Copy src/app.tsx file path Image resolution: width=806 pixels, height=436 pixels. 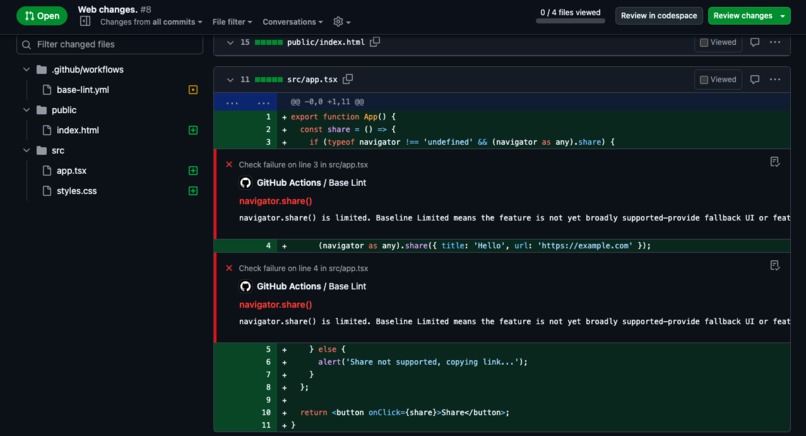pos(348,79)
